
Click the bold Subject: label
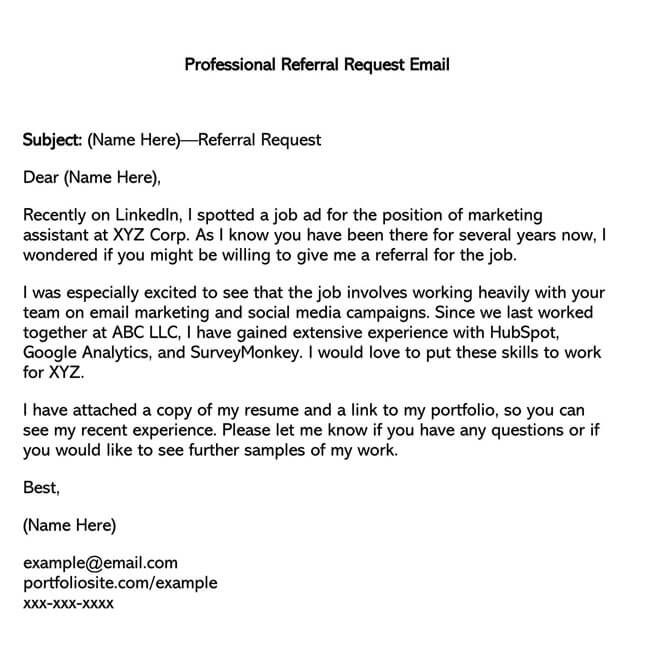point(53,140)
